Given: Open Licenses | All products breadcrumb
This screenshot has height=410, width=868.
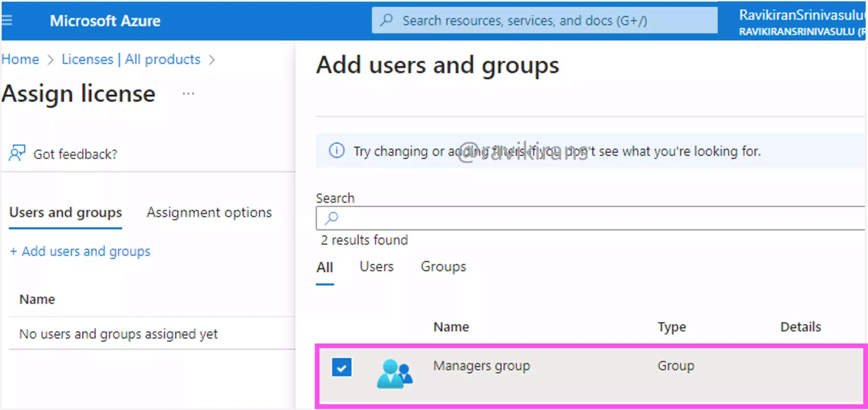Looking at the screenshot, I should (x=131, y=59).
